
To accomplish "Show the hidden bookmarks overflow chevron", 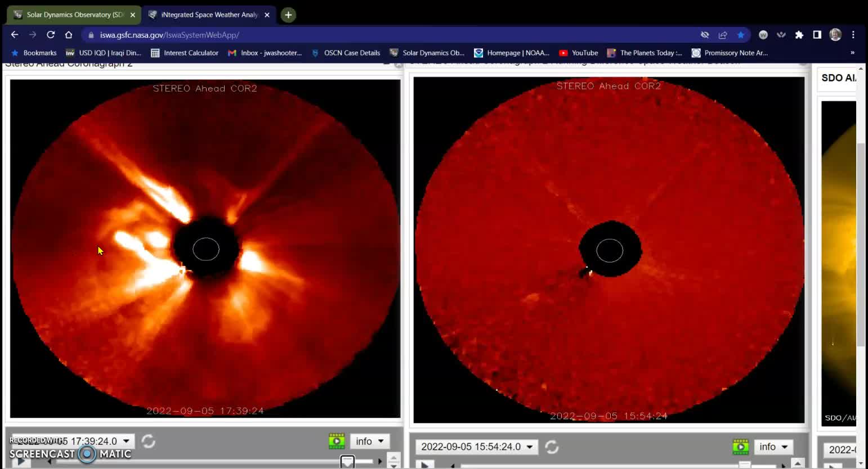I will [x=852, y=53].
